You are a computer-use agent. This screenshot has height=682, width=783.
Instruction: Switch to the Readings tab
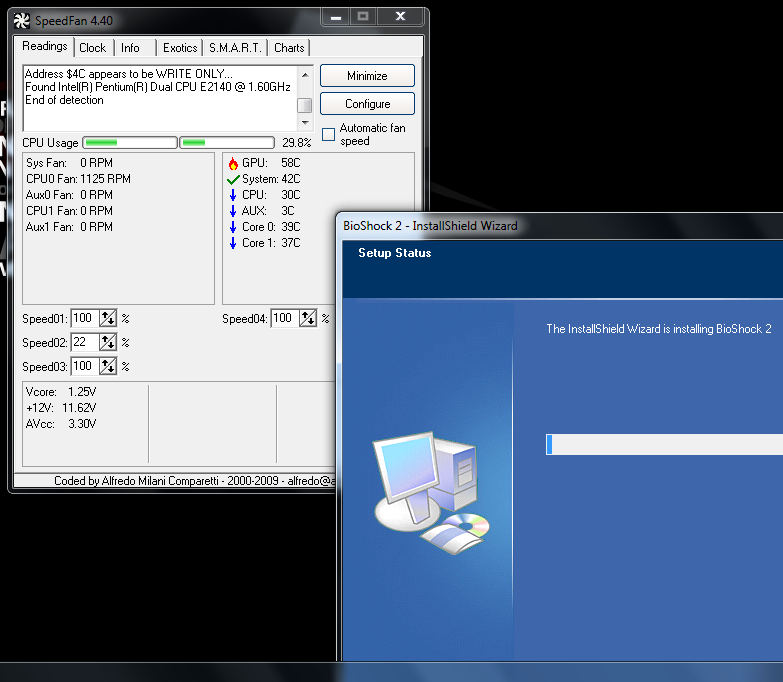click(x=44, y=46)
